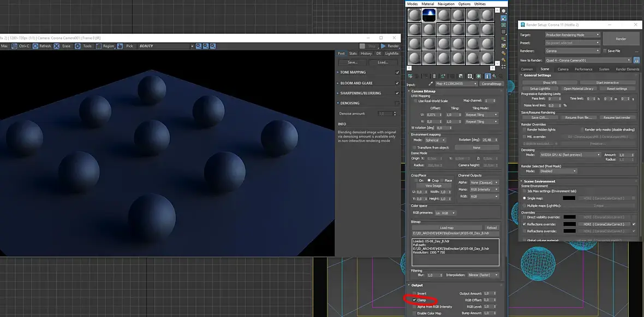644x317 pixels.
Task: Enable Use Real-World Scale checkbox
Action: (x=415, y=101)
